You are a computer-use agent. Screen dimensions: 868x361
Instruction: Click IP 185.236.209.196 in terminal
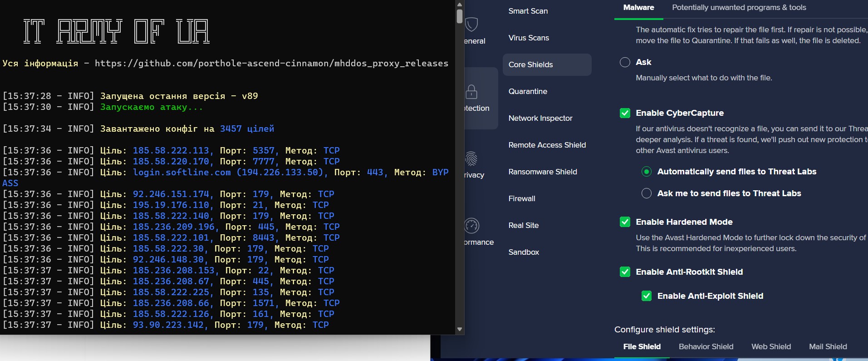[x=174, y=227]
